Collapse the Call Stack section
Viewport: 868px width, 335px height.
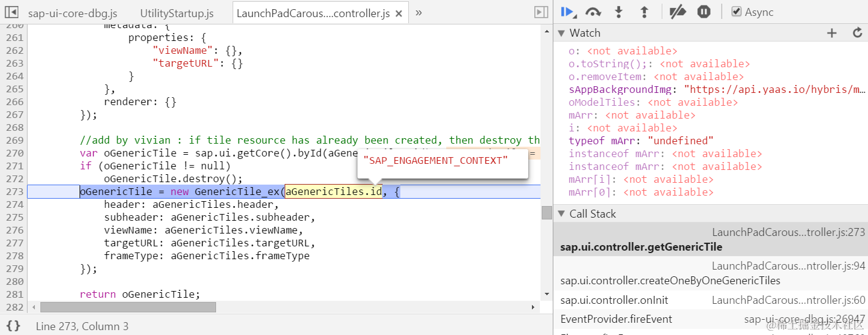561,214
